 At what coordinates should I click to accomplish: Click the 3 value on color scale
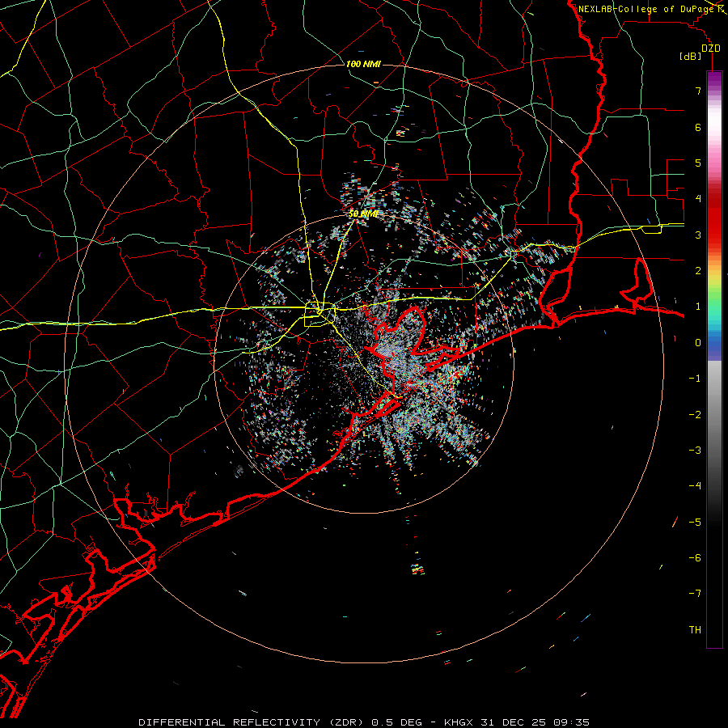coord(698,235)
